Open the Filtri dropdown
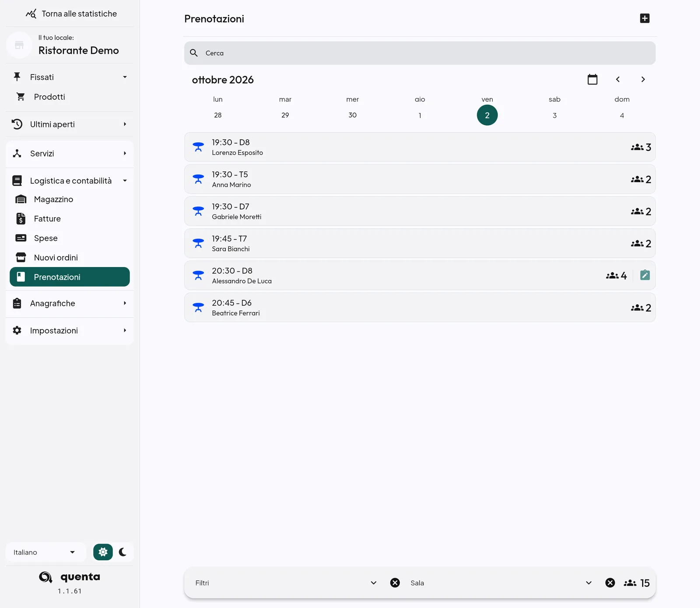 click(286, 583)
